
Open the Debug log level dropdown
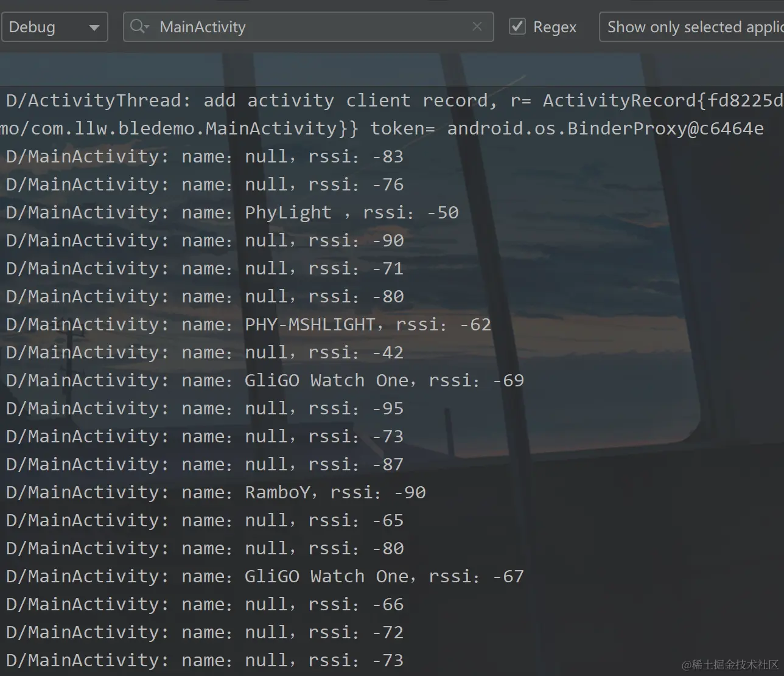click(54, 27)
